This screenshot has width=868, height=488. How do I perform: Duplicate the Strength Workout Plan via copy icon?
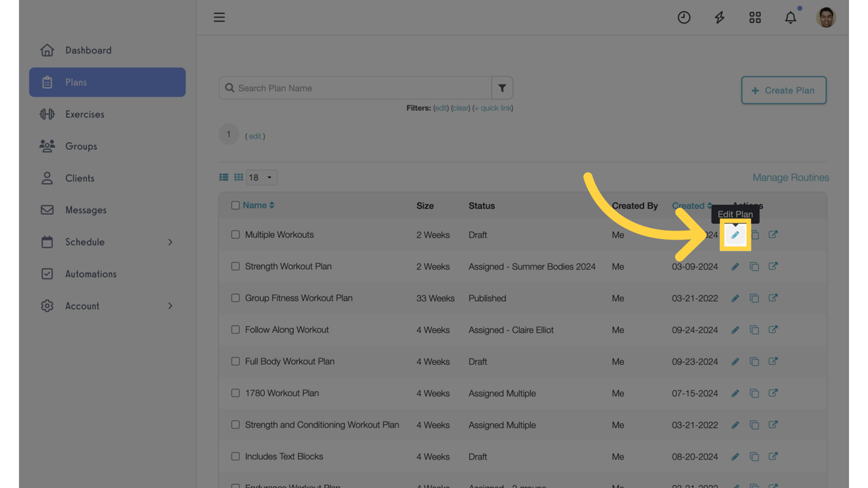tap(754, 266)
